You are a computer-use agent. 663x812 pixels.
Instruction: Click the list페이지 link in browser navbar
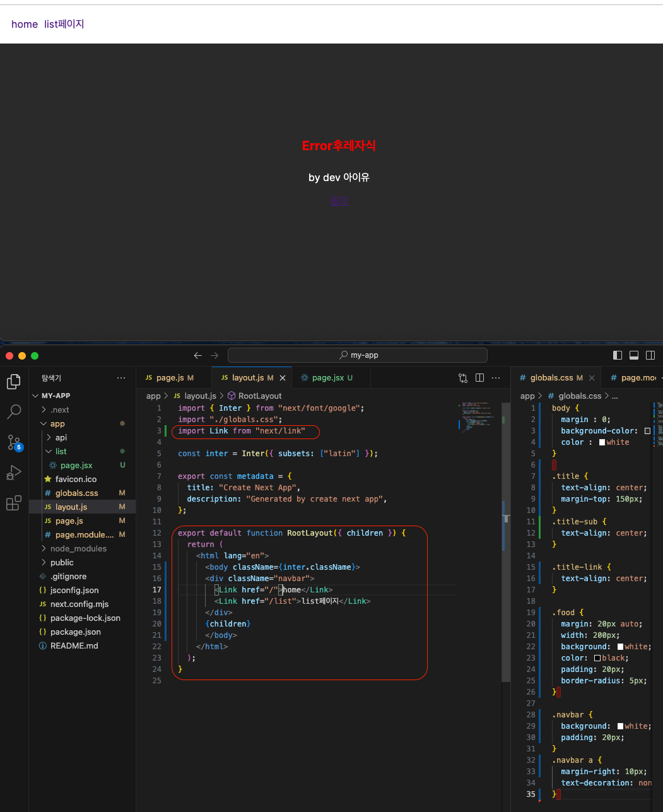64,24
